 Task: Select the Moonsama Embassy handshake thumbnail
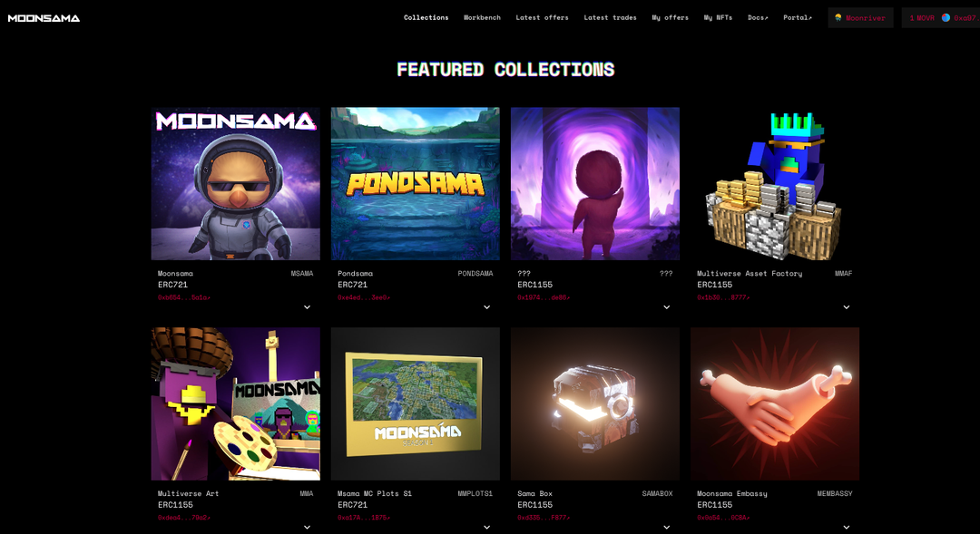775,403
